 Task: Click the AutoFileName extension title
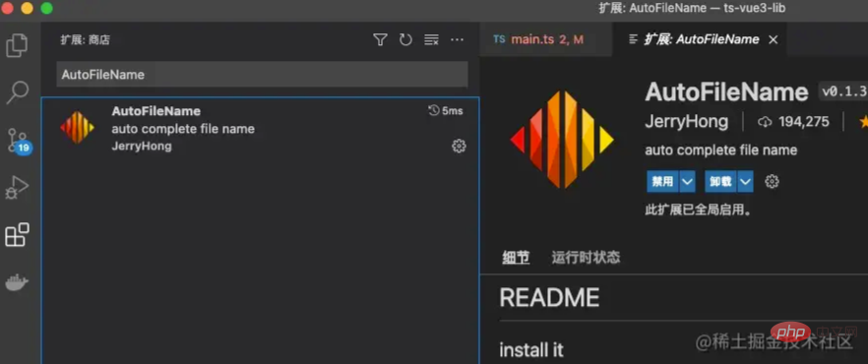tap(726, 91)
